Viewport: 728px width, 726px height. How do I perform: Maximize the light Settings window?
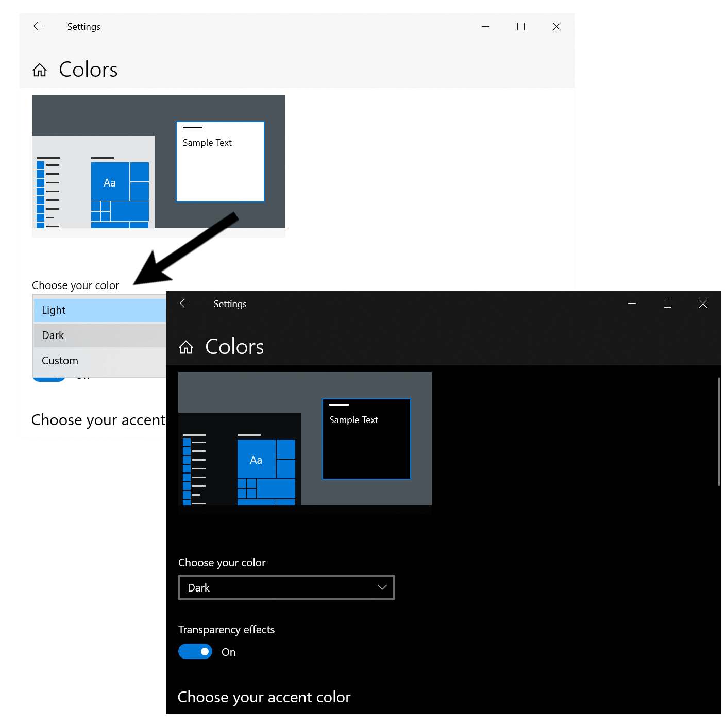coord(521,27)
